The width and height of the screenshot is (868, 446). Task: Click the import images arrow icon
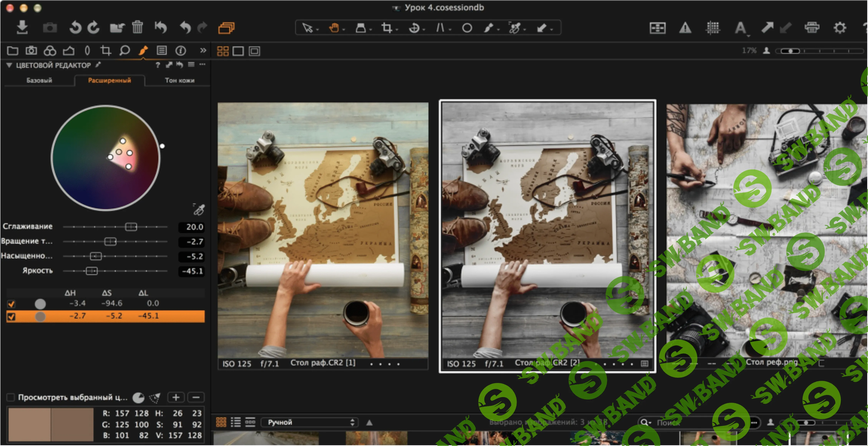click(22, 27)
